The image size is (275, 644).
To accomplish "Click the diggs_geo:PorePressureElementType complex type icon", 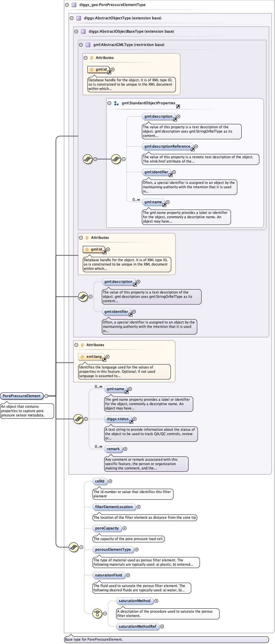I will [74, 5].
